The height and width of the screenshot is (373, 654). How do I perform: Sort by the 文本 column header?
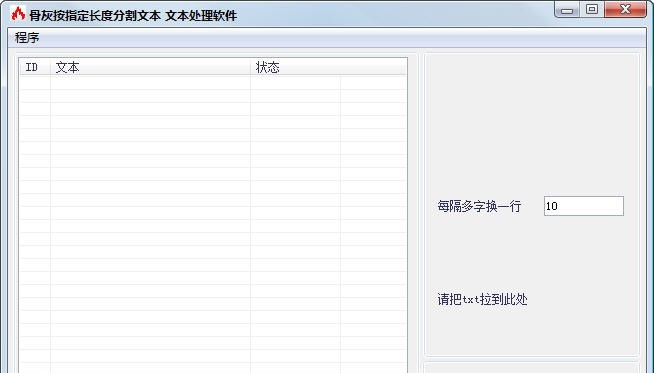point(150,67)
